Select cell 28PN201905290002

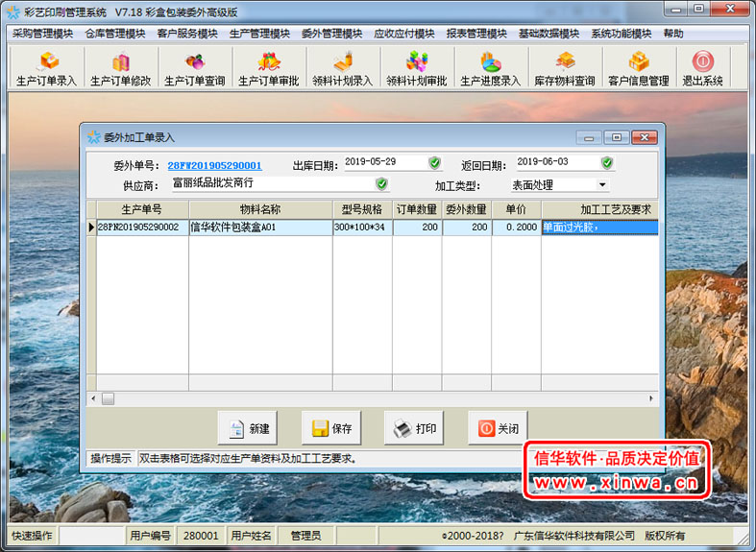point(142,228)
